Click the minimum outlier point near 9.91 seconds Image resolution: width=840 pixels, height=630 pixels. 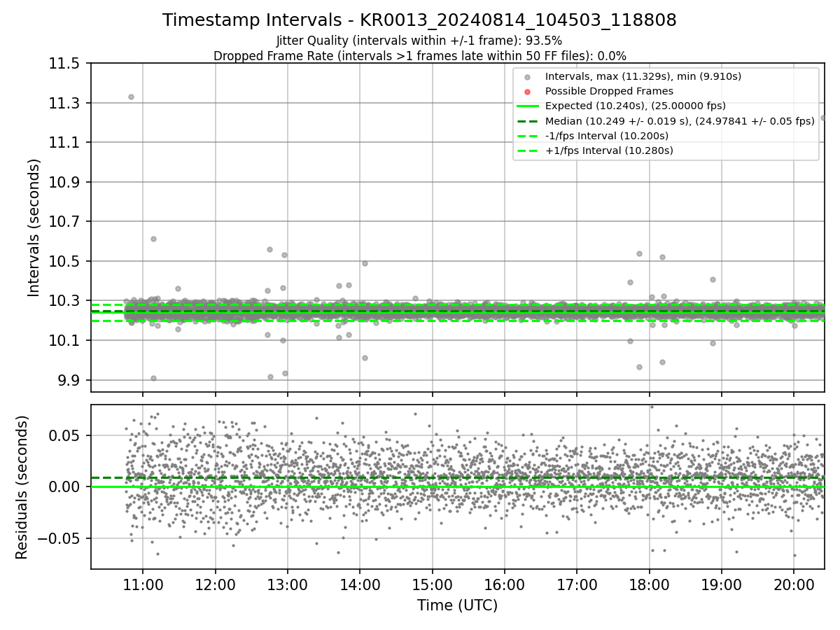tap(153, 378)
